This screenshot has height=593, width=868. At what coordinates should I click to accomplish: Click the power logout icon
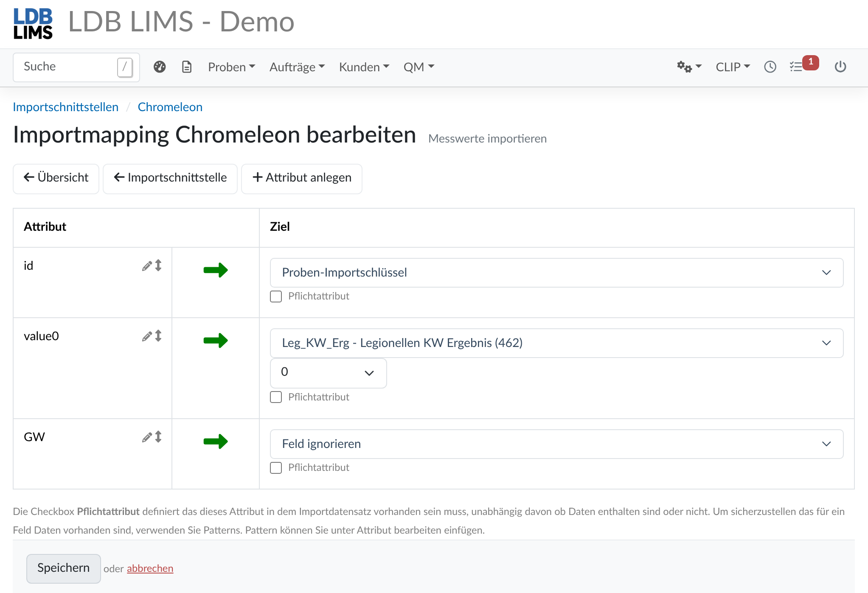point(840,67)
